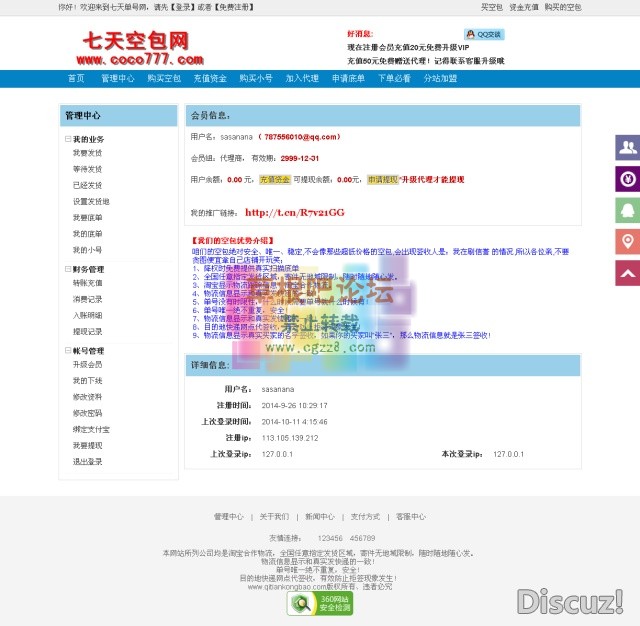Collapse the 帐号管理 tree section
Screen dimensions: 640x626
tap(68, 351)
